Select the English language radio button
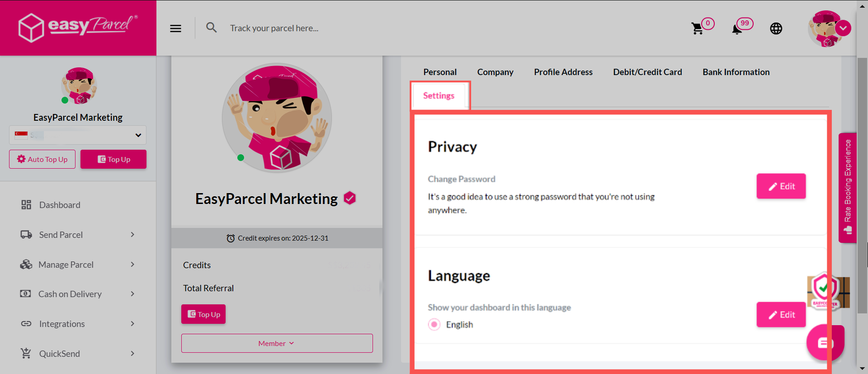This screenshot has width=868, height=374. click(434, 324)
